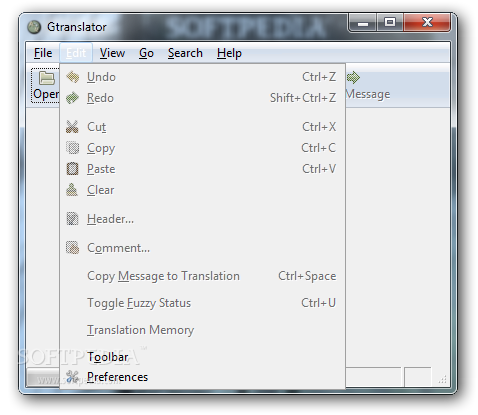Maximize the Gtranslator window
The height and width of the screenshot is (415, 478).
[390, 23]
